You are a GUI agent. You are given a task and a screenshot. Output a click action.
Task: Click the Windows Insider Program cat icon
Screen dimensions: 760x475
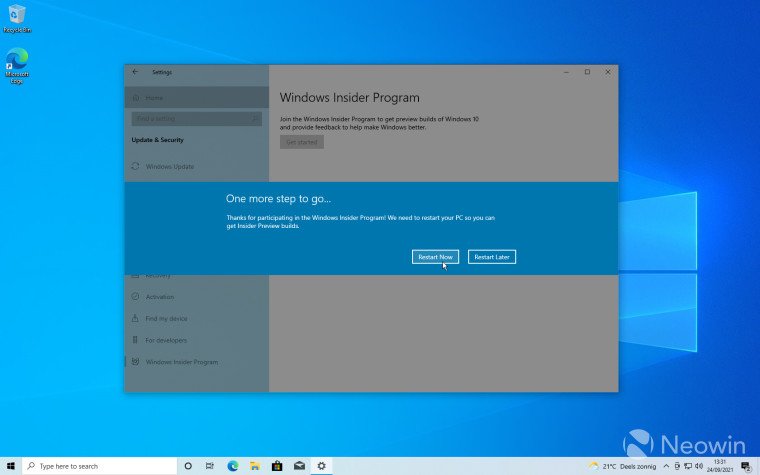pyautogui.click(x=135, y=362)
